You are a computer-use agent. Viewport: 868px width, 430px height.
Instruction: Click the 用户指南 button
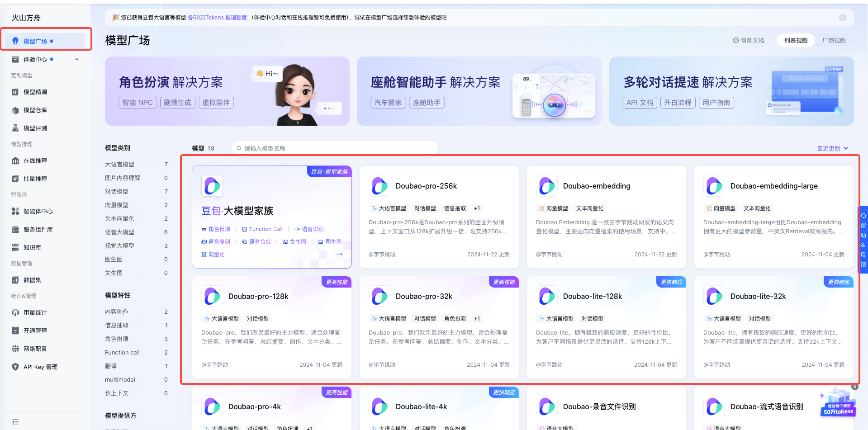(716, 103)
